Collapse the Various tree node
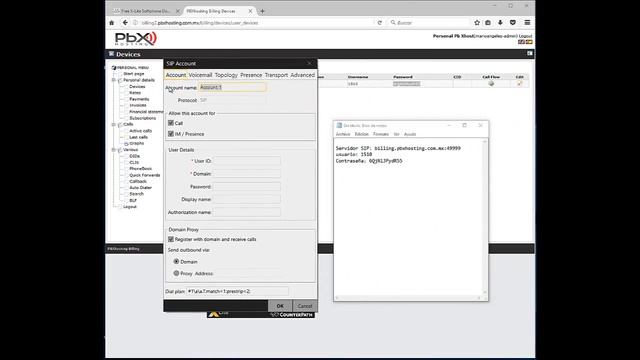The image size is (640, 360). tap(114, 150)
